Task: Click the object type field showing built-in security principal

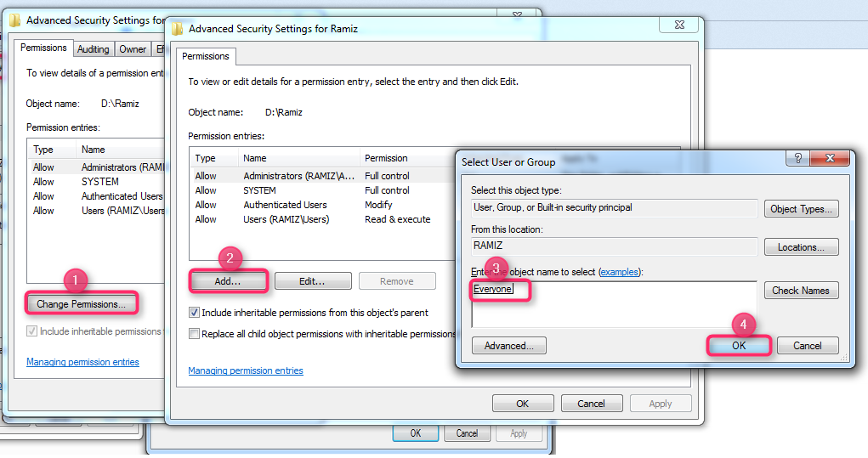Action: [x=614, y=208]
